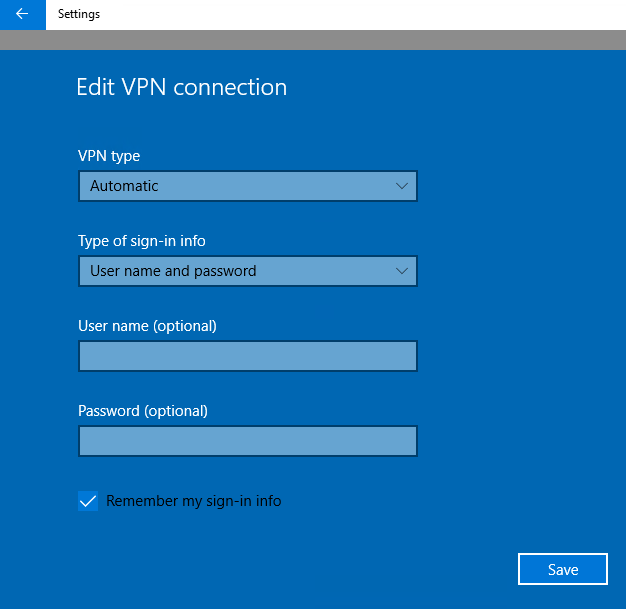Click the Settings window title
This screenshot has height=609, width=626.
tap(79, 14)
